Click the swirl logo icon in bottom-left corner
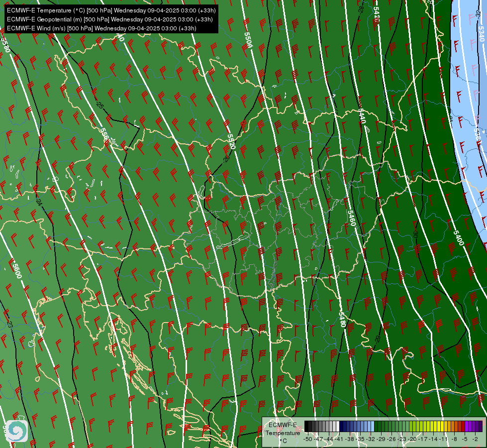Screen dimensions: 487x448 coord(17,431)
